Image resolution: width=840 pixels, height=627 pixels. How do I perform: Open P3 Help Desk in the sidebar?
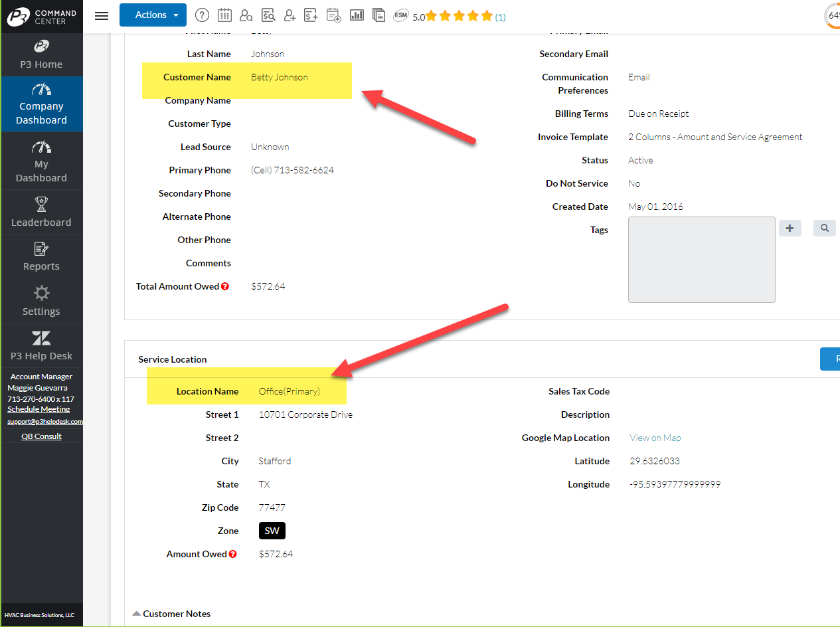coord(41,346)
